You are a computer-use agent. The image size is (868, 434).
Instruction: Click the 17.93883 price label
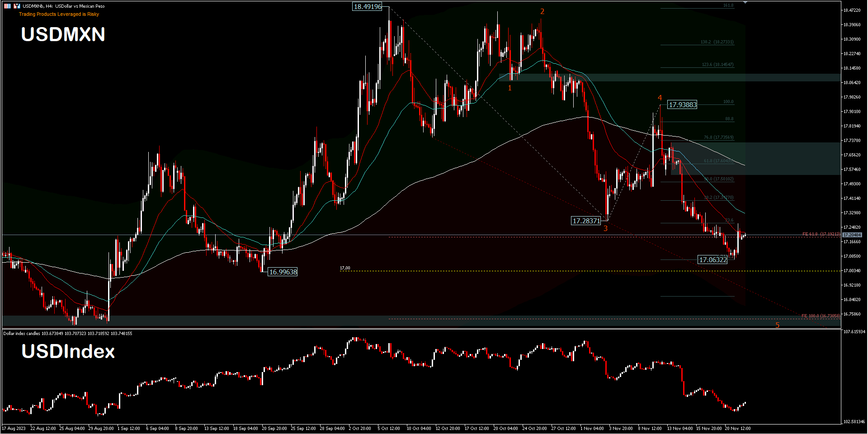[x=682, y=105]
